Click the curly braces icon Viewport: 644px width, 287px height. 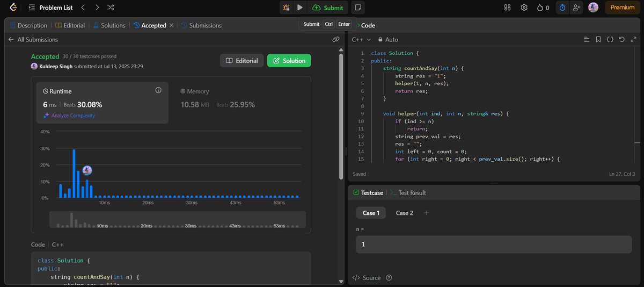click(x=610, y=39)
